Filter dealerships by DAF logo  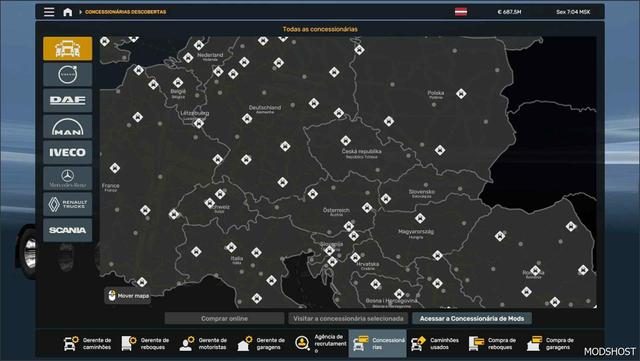pos(68,100)
